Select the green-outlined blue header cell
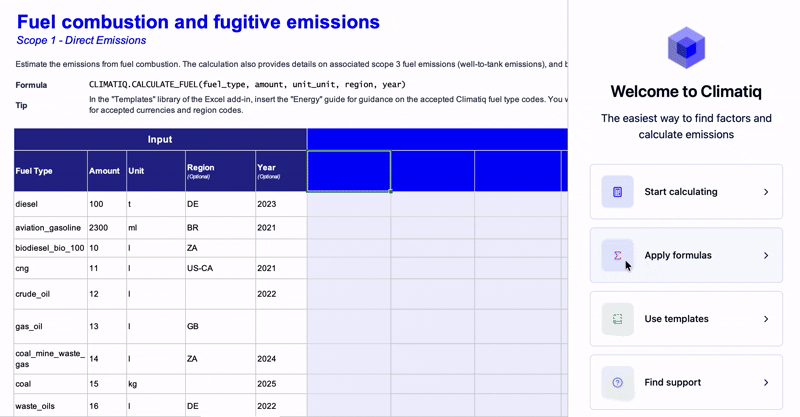Image resolution: width=800 pixels, height=417 pixels. point(349,171)
